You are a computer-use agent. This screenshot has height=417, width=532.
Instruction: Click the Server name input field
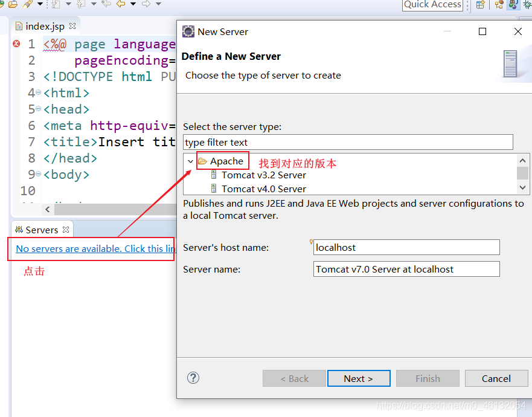point(406,269)
